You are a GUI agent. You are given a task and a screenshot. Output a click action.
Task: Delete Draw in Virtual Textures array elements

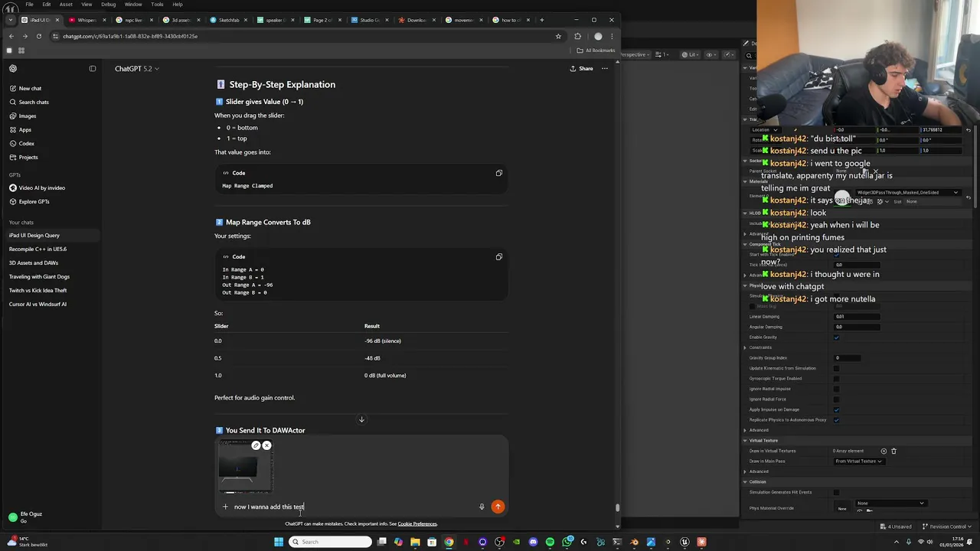coord(893,452)
